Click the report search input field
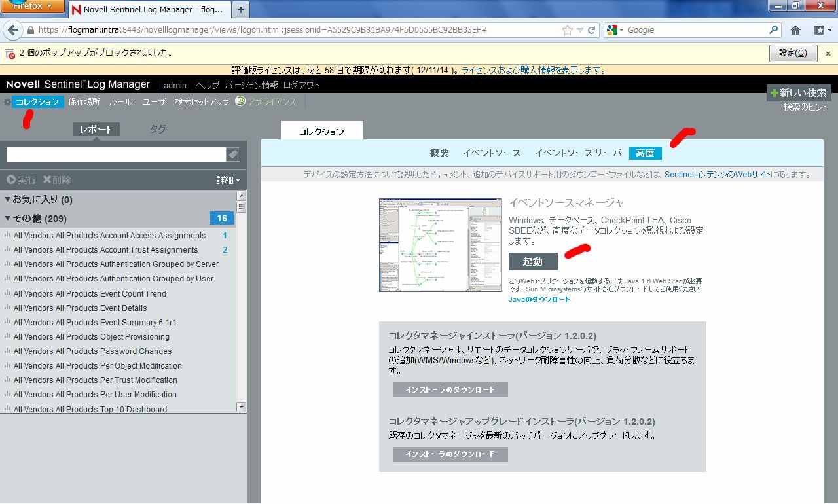Image resolution: width=838 pixels, height=504 pixels. [x=116, y=154]
